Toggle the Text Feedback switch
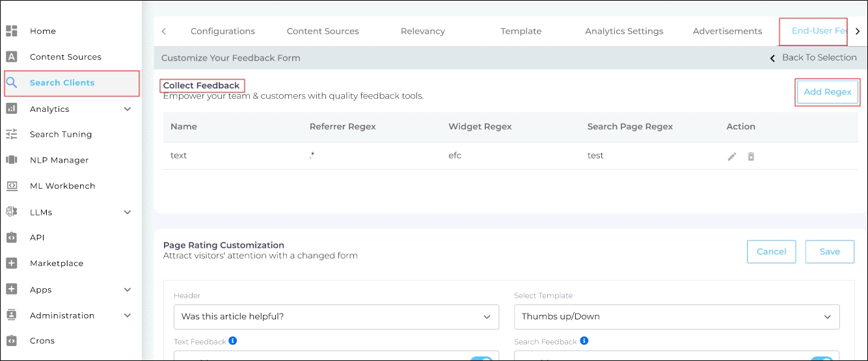Image resolution: width=868 pixels, height=361 pixels. 481,358
